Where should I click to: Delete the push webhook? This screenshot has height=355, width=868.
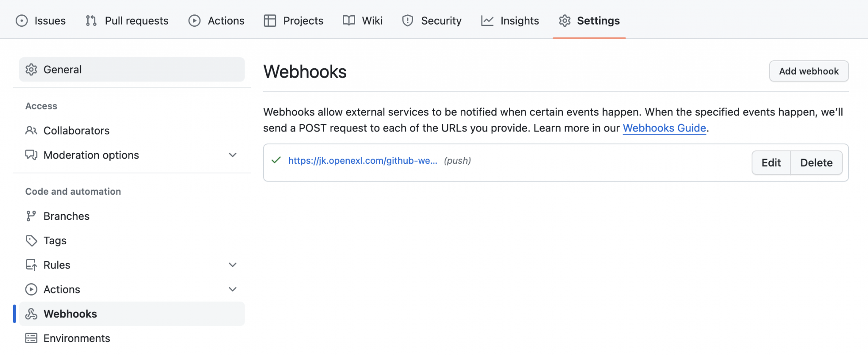pos(816,163)
